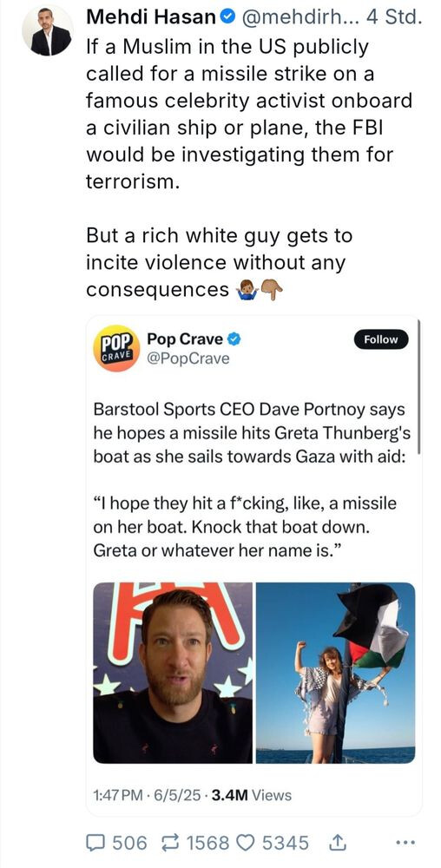This screenshot has width=441, height=868.
Task: Open the Pop Crave logo avatar
Action: coord(115,348)
